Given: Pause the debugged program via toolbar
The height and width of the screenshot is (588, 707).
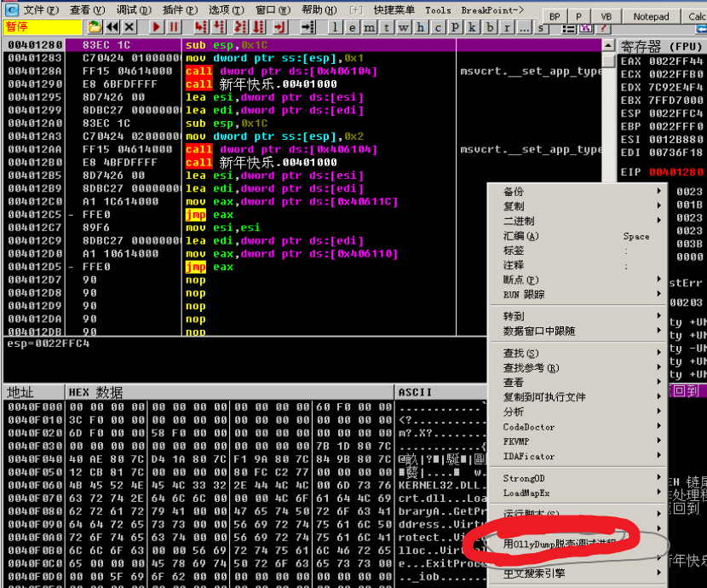Looking at the screenshot, I should click(174, 27).
